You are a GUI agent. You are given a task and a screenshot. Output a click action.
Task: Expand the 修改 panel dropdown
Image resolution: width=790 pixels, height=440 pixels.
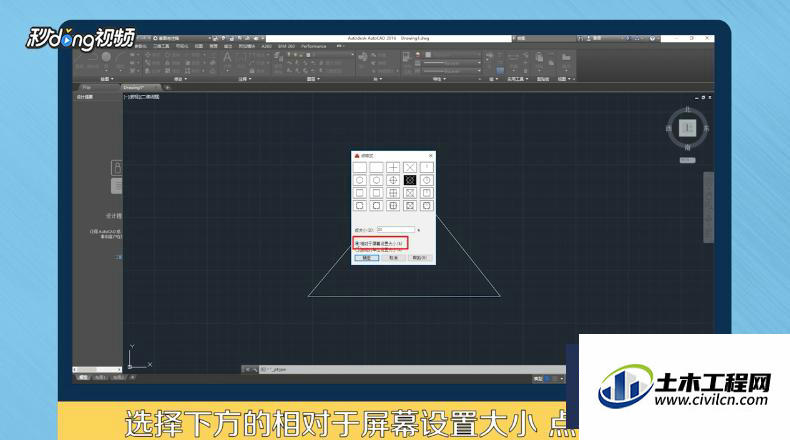(180, 79)
